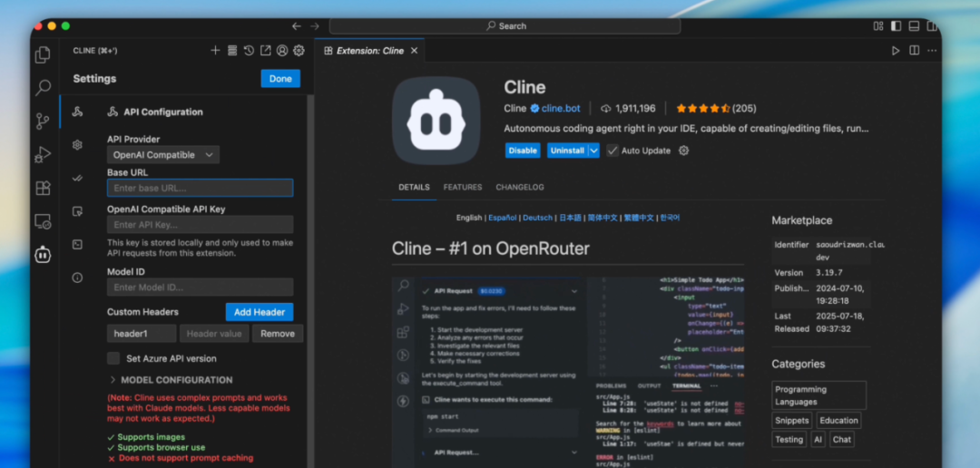Image resolution: width=980 pixels, height=468 pixels.
Task: Start a new Cline task with plus icon
Action: click(x=215, y=51)
